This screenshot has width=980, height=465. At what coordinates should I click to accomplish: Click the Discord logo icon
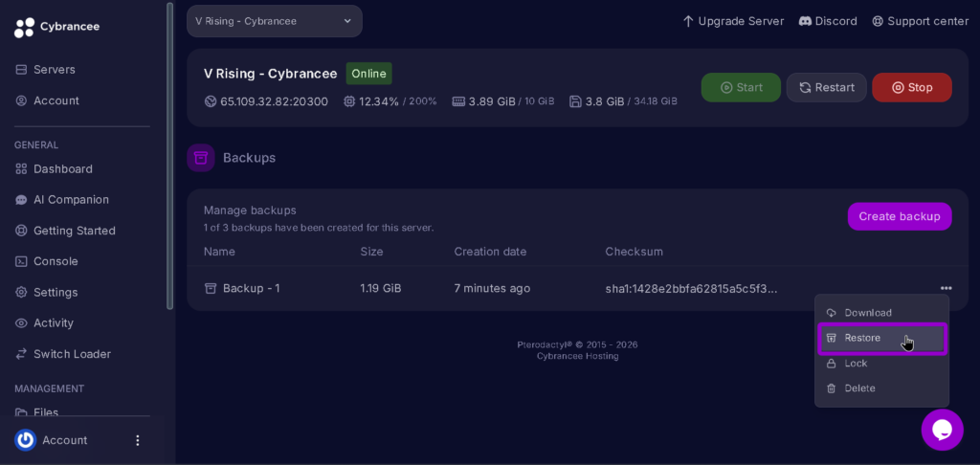(x=805, y=21)
